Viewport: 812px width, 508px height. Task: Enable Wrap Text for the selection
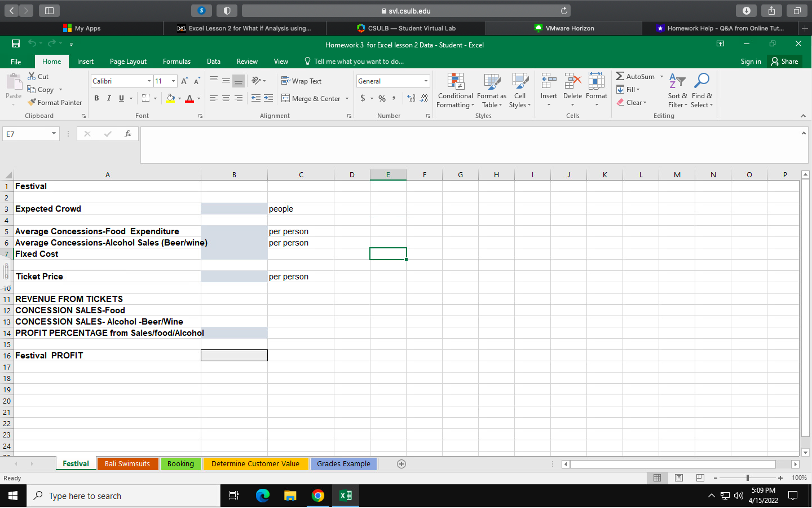pyautogui.click(x=302, y=81)
